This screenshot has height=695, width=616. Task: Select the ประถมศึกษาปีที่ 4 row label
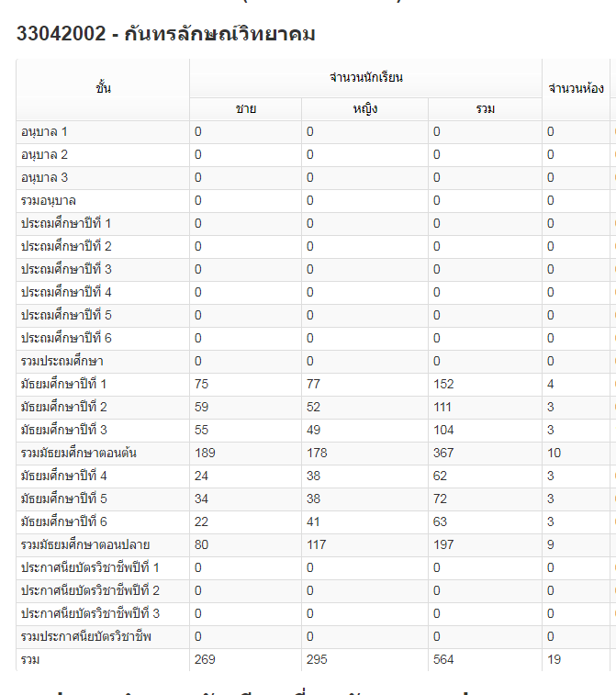point(66,293)
